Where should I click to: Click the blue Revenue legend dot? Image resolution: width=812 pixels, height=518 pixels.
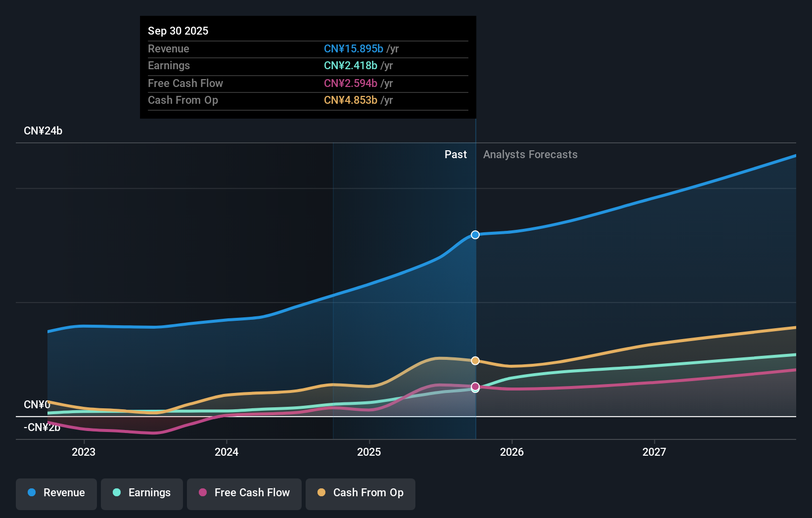(x=31, y=493)
